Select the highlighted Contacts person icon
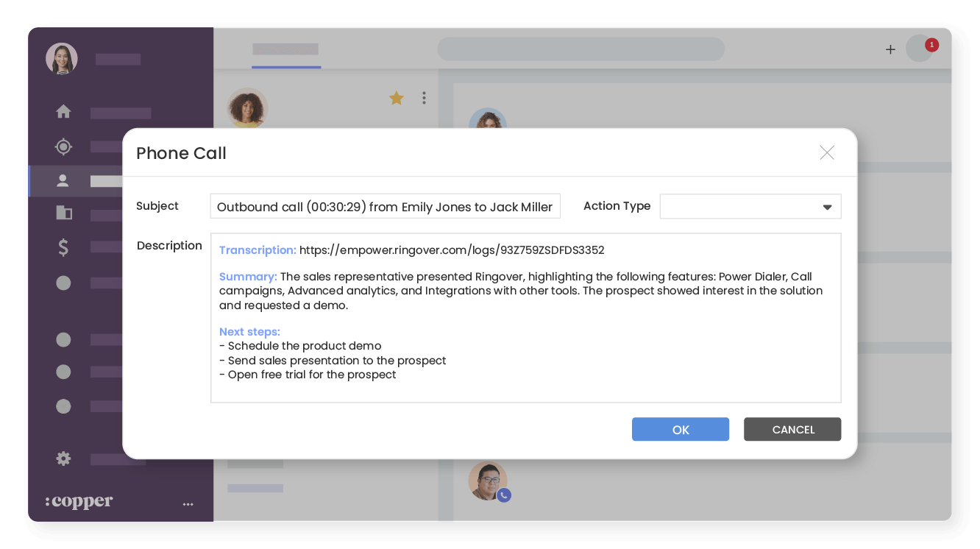 pos(63,180)
